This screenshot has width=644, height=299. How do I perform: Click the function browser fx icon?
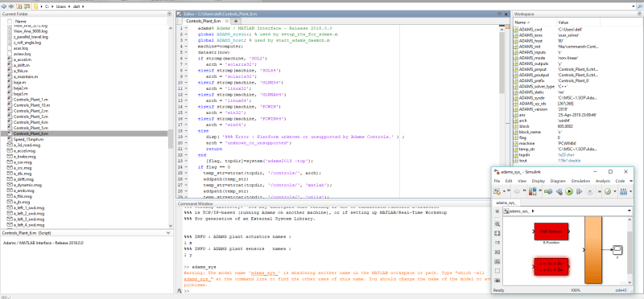point(179,290)
